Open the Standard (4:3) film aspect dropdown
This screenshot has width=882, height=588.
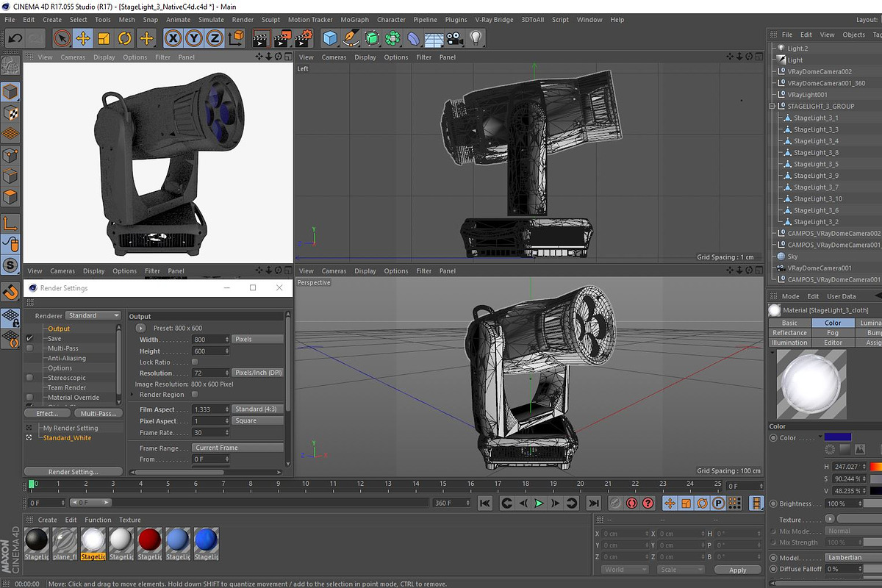(258, 409)
